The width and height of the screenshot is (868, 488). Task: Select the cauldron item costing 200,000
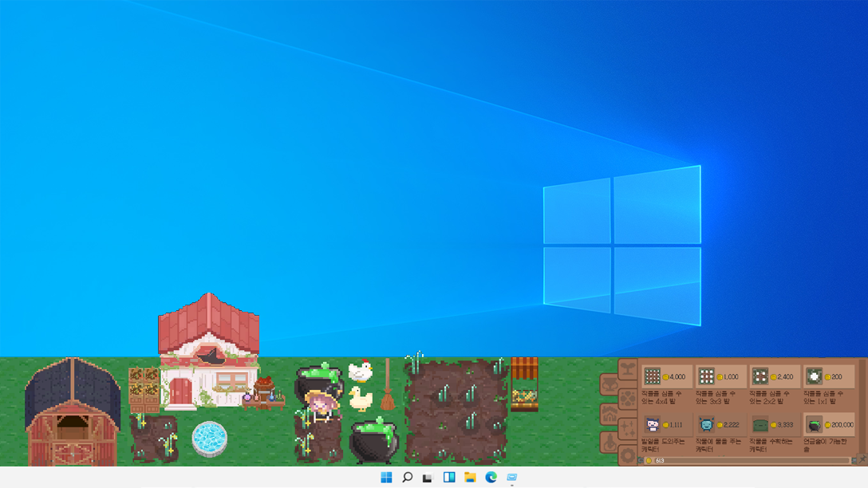pyautogui.click(x=829, y=425)
